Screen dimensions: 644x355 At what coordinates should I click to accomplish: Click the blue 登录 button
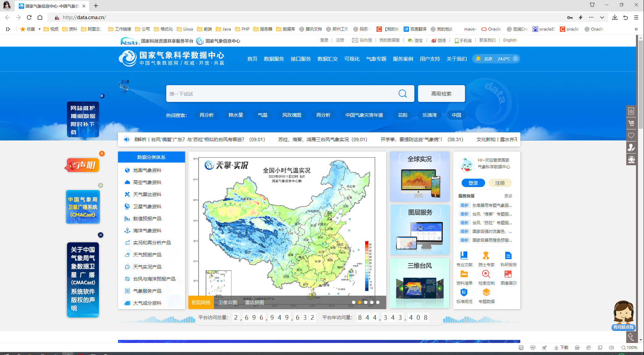point(473,183)
